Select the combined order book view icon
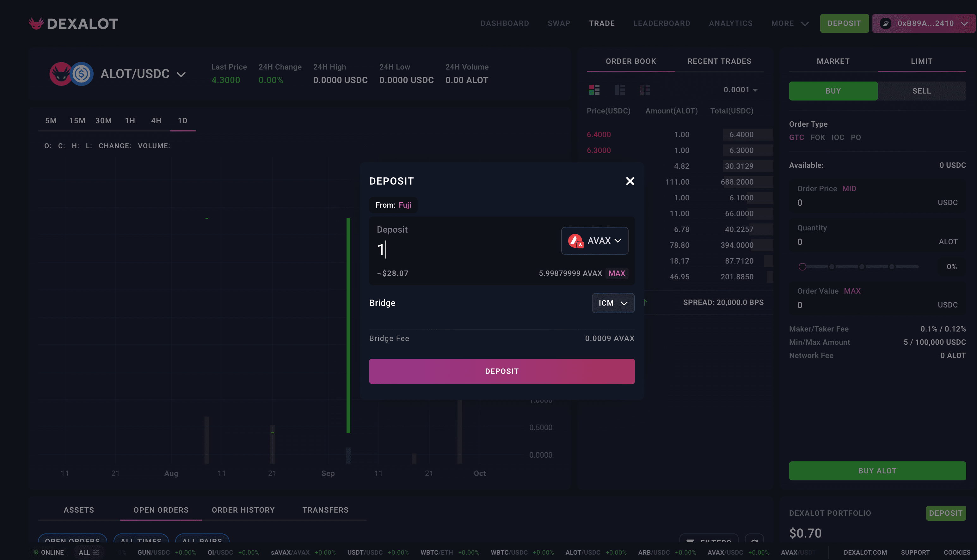 click(594, 90)
